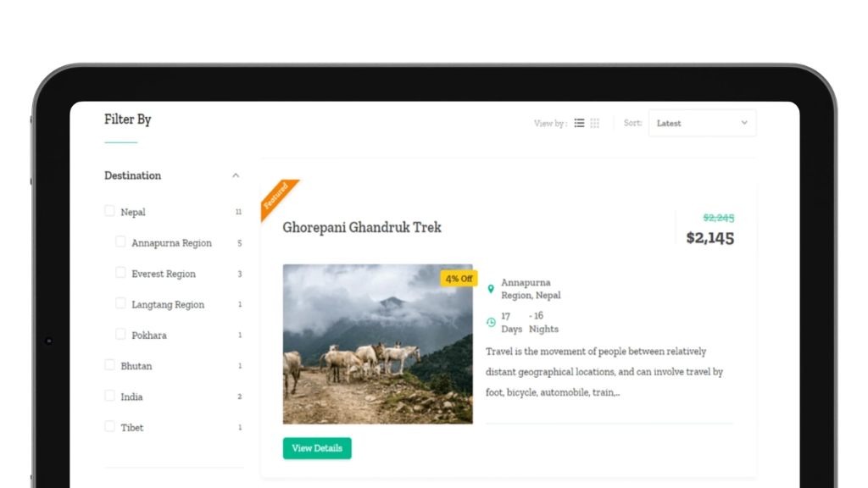The image size is (868, 488).
Task: Check the Nepal destination filter
Action: 109,211
